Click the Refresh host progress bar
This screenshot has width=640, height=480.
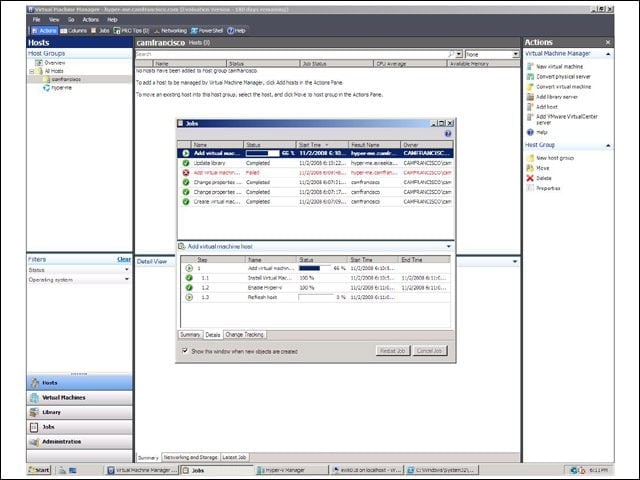pyautogui.click(x=316, y=297)
